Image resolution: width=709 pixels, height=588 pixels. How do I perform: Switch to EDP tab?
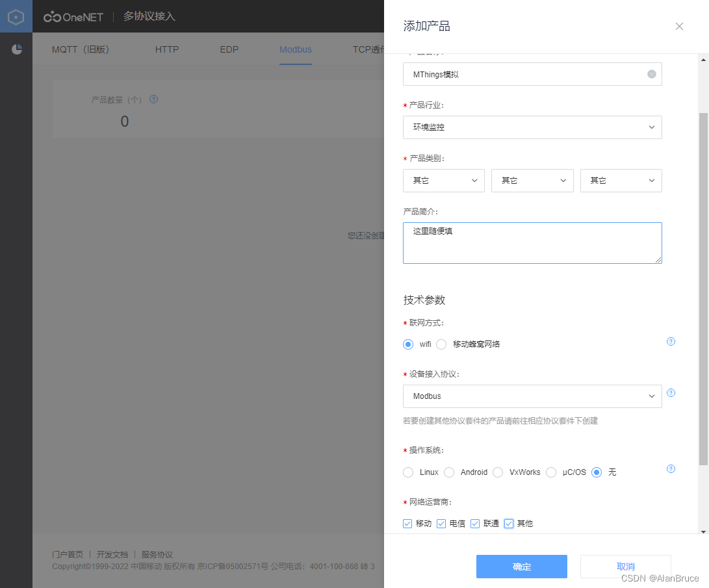tap(229, 49)
